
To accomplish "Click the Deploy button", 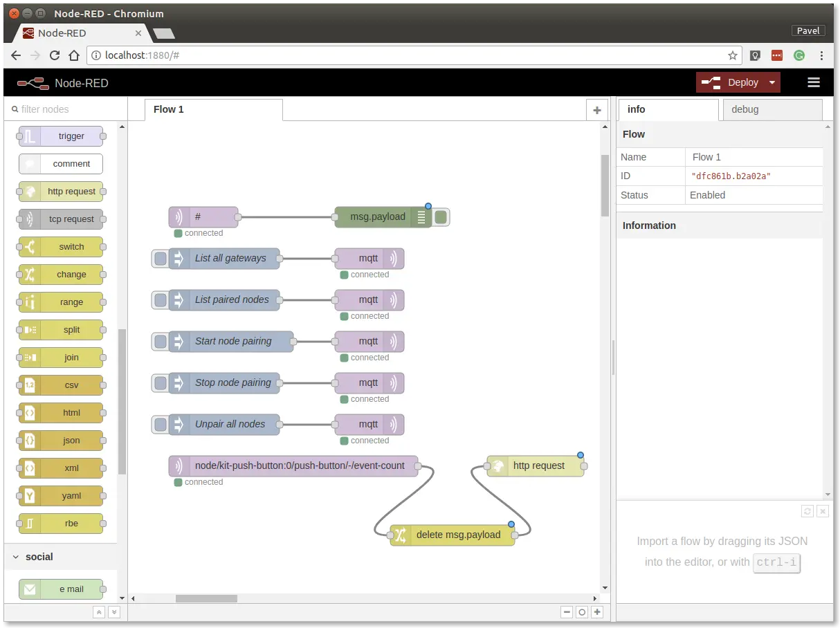I will point(731,82).
